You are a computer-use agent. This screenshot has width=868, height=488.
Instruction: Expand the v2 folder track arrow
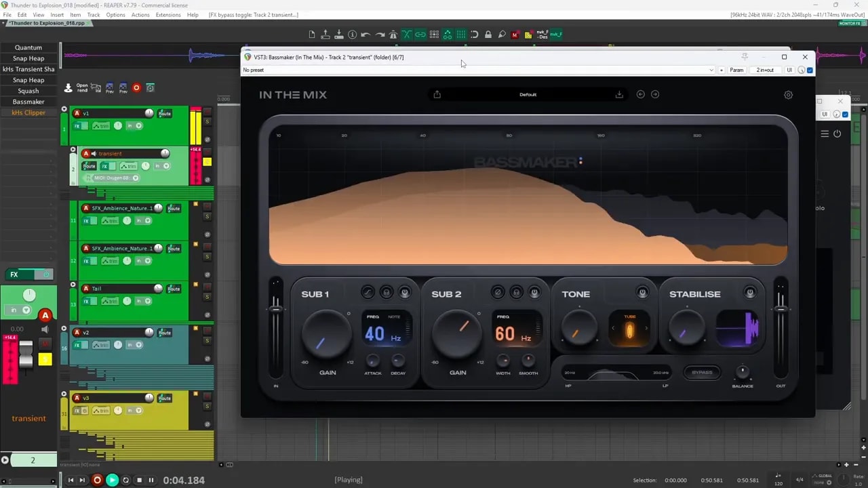click(x=64, y=329)
